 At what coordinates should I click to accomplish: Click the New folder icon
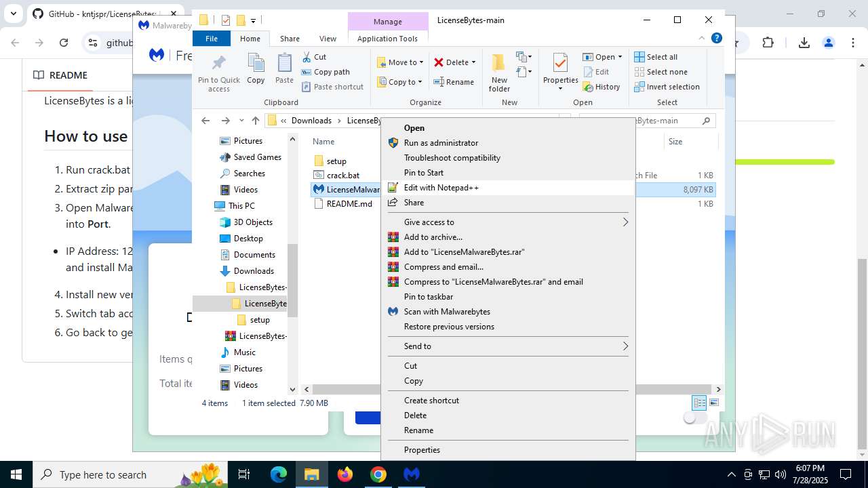pos(498,63)
